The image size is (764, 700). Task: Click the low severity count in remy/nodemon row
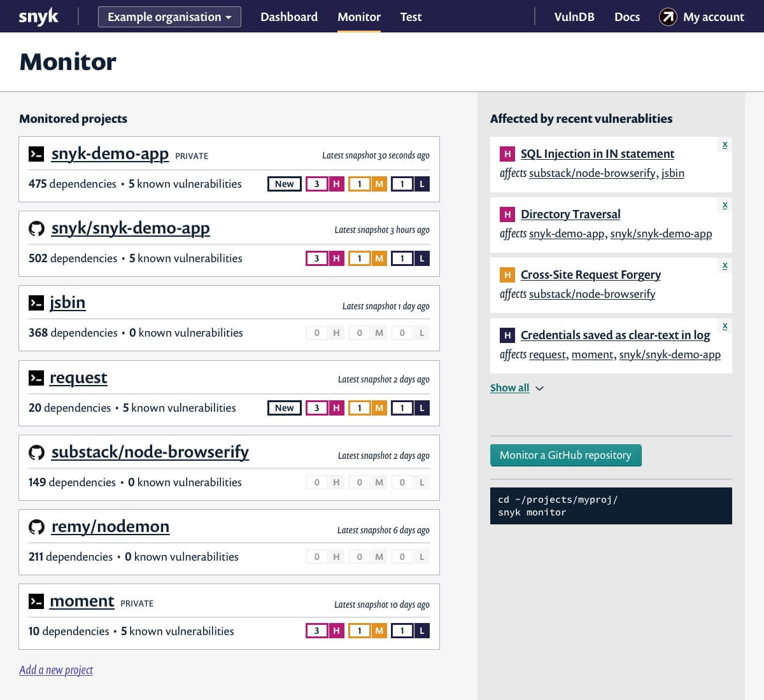click(410, 557)
